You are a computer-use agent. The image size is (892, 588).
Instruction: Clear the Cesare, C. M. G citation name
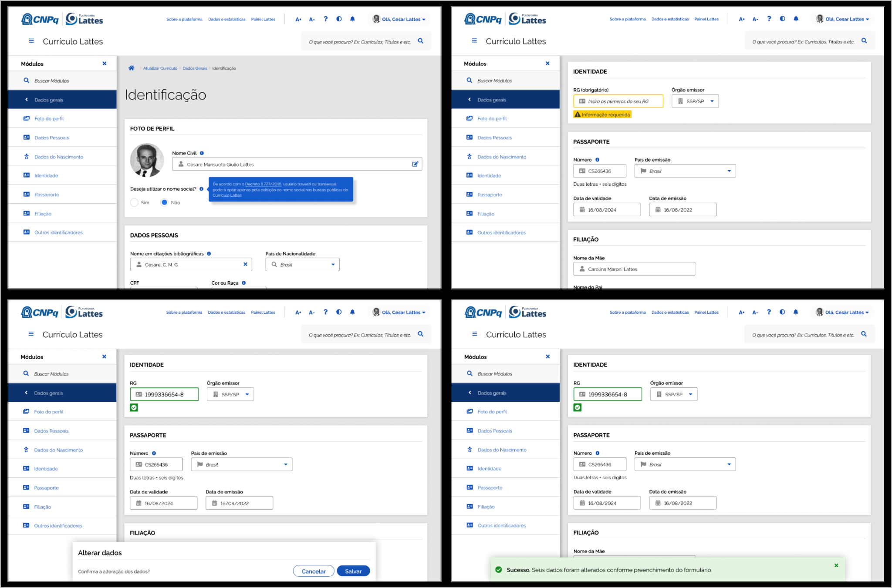[x=245, y=264]
